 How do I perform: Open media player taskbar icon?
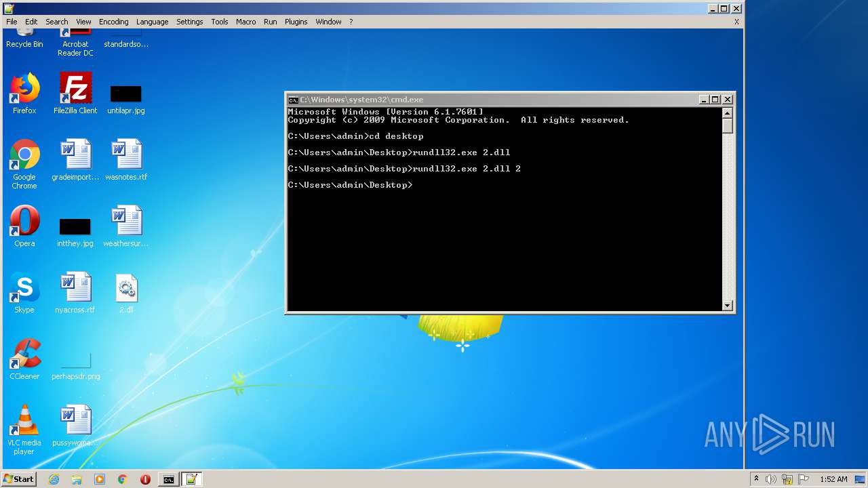pos(100,479)
